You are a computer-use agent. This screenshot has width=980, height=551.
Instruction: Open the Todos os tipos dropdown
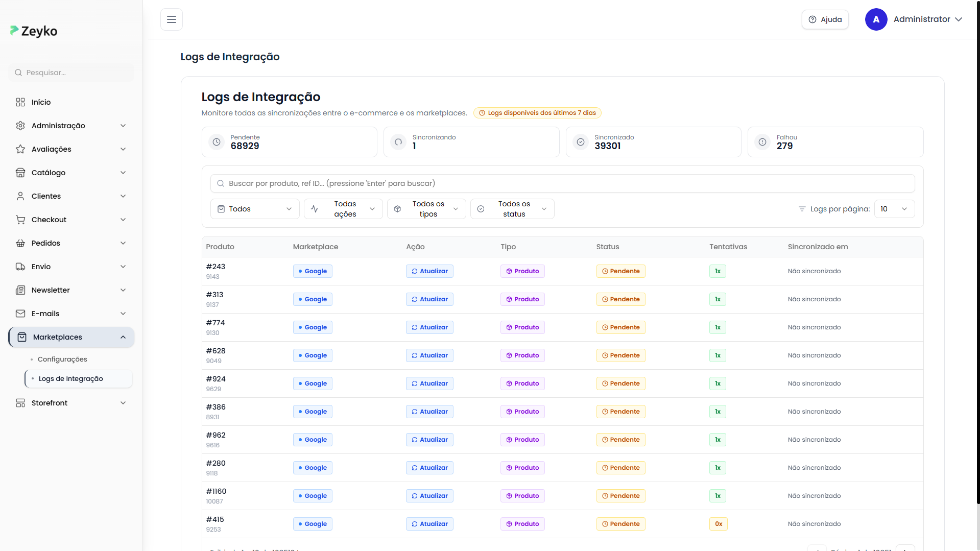tap(426, 209)
